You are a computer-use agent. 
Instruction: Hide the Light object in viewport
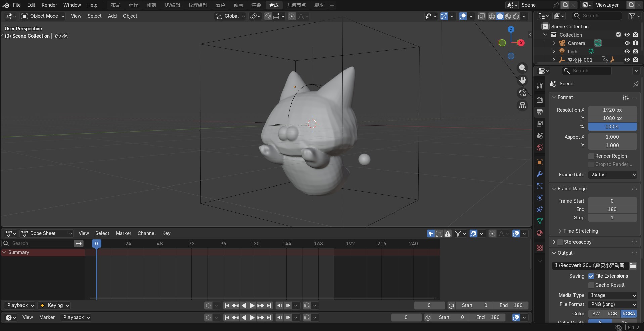pos(627,51)
